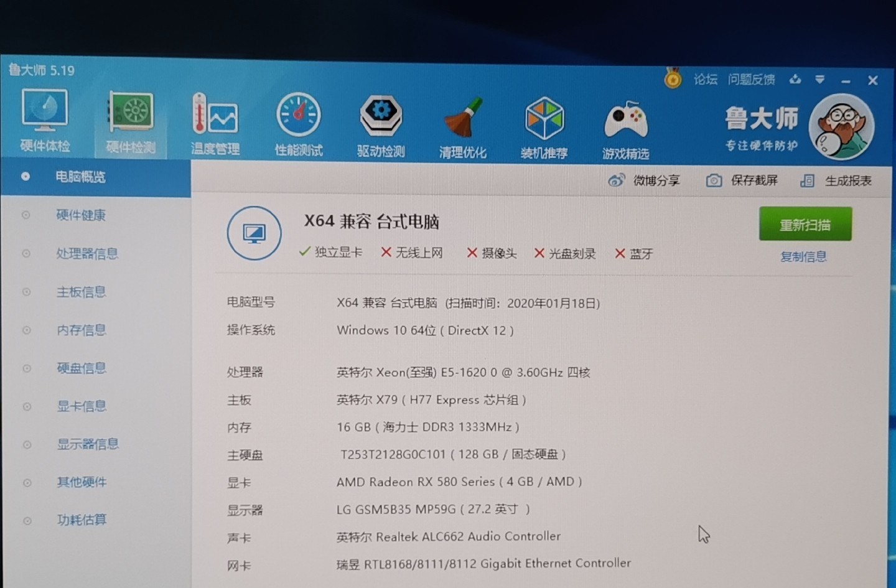896x588 pixels.
Task: Click the share arrow icon in titlebar
Action: (795, 80)
